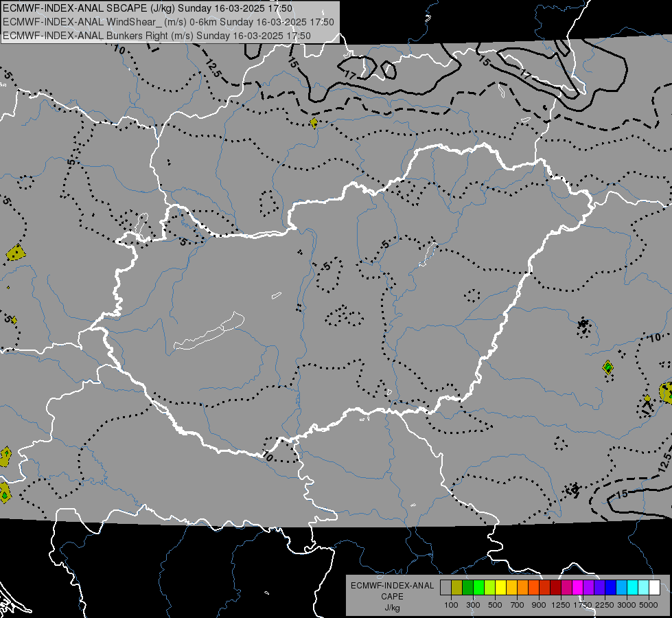Click the ECMWF-INDEX-ANAL legend title
The height and width of the screenshot is (618, 672).
click(x=392, y=586)
